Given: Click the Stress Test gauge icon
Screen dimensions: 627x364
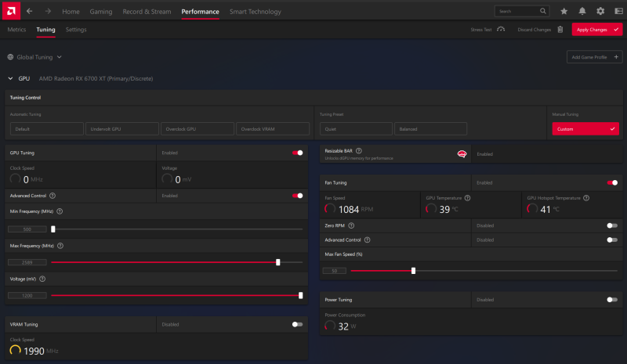Looking at the screenshot, I should tap(501, 29).
